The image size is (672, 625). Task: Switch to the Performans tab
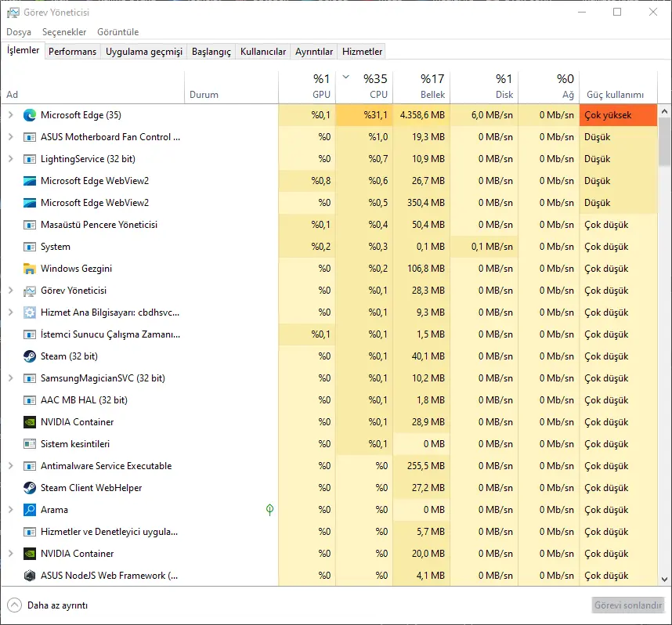click(72, 52)
